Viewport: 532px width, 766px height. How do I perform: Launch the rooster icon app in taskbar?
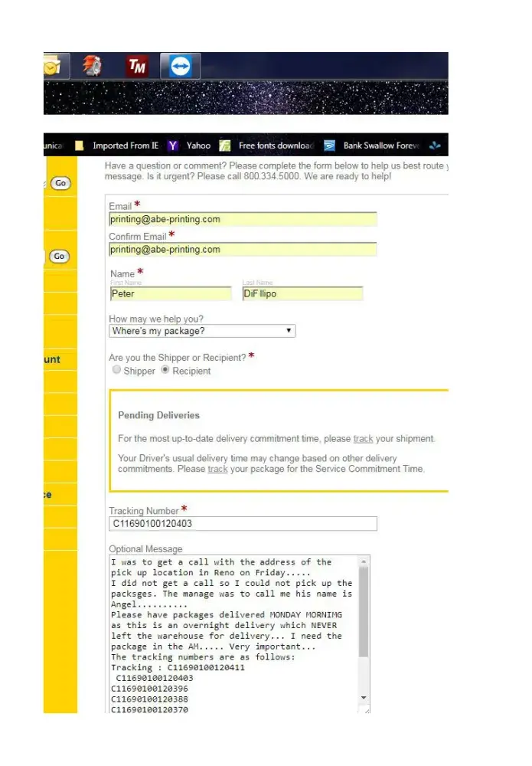tap(93, 67)
